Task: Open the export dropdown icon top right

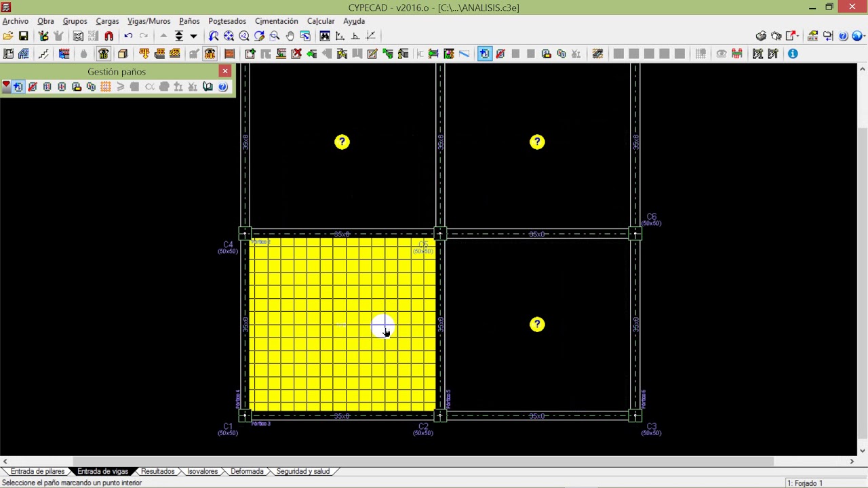Action: click(x=792, y=36)
